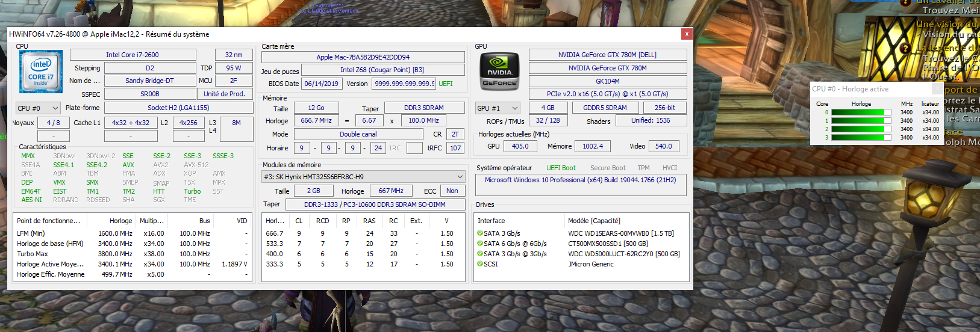The width and height of the screenshot is (980, 332).
Task: Click the PCIe v2.0 x16 bus field
Action: 608,94
